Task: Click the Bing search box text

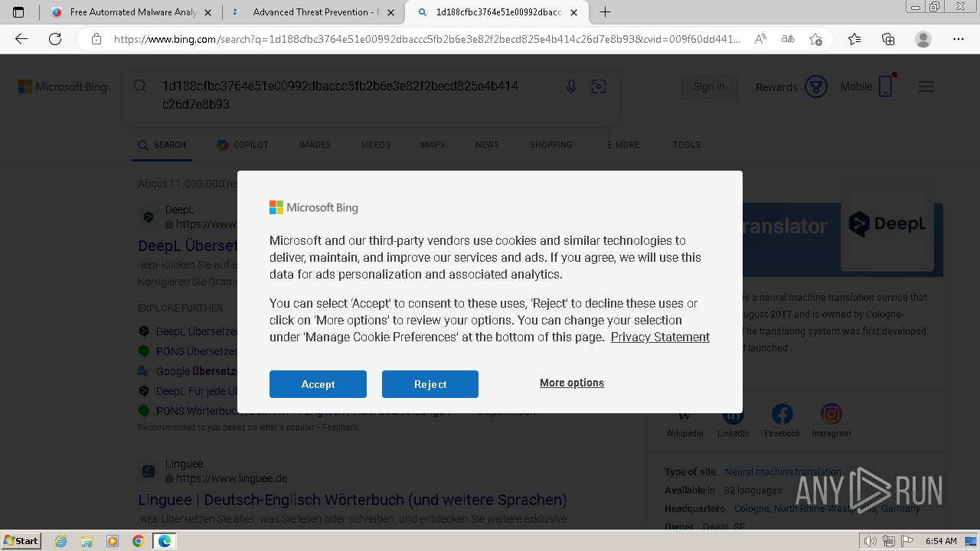Action: coord(340,95)
